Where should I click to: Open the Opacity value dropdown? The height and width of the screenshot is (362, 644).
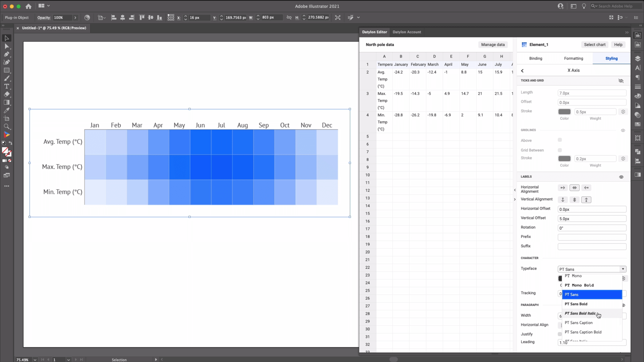75,18
